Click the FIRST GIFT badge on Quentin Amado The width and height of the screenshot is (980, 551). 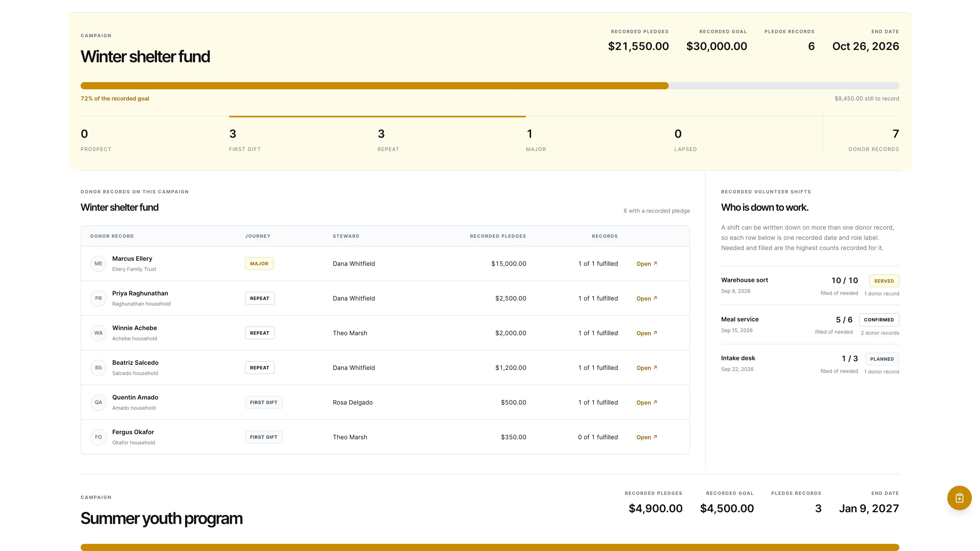pos(264,402)
